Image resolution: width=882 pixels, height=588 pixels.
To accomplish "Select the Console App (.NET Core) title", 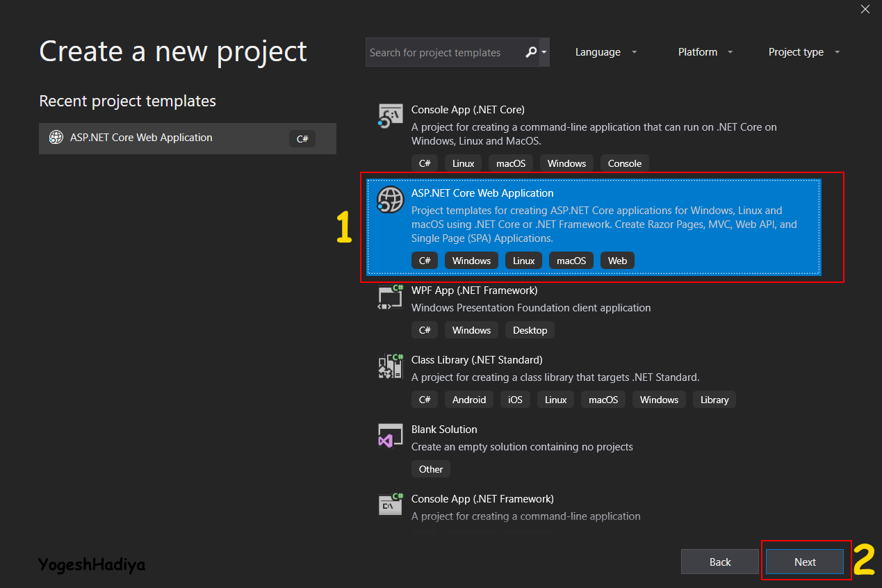I will click(468, 110).
